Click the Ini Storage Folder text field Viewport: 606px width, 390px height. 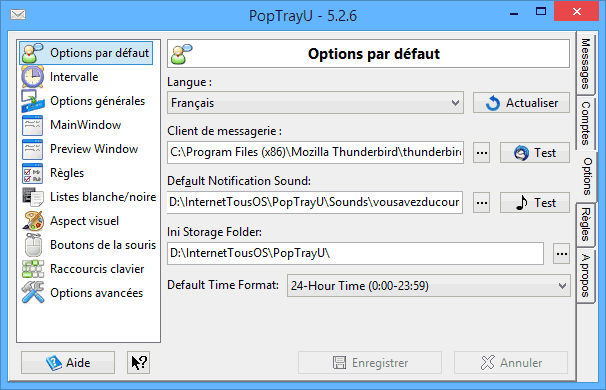(356, 254)
